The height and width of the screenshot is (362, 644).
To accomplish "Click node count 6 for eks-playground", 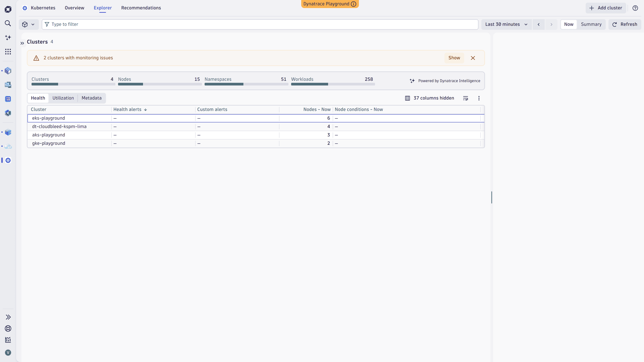I will click(329, 118).
